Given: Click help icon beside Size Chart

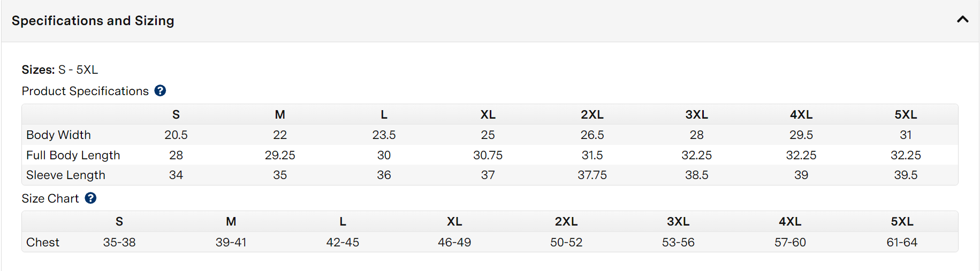Looking at the screenshot, I should (x=91, y=198).
